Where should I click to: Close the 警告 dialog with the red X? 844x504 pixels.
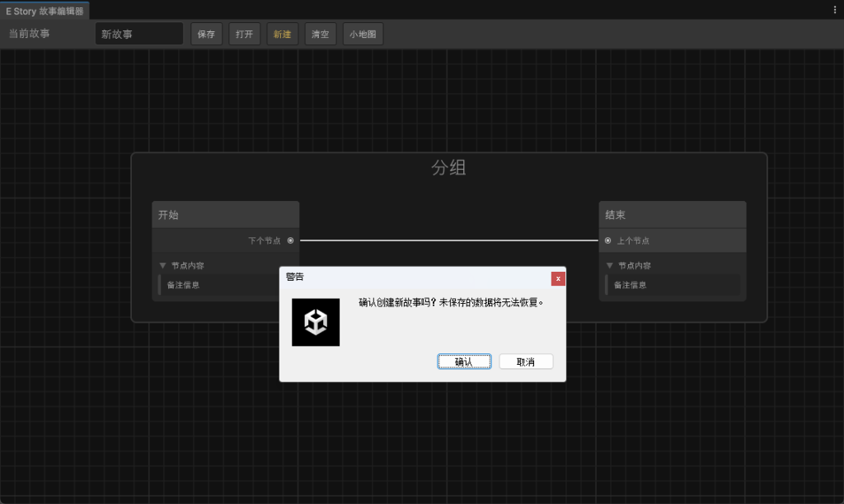pos(558,278)
